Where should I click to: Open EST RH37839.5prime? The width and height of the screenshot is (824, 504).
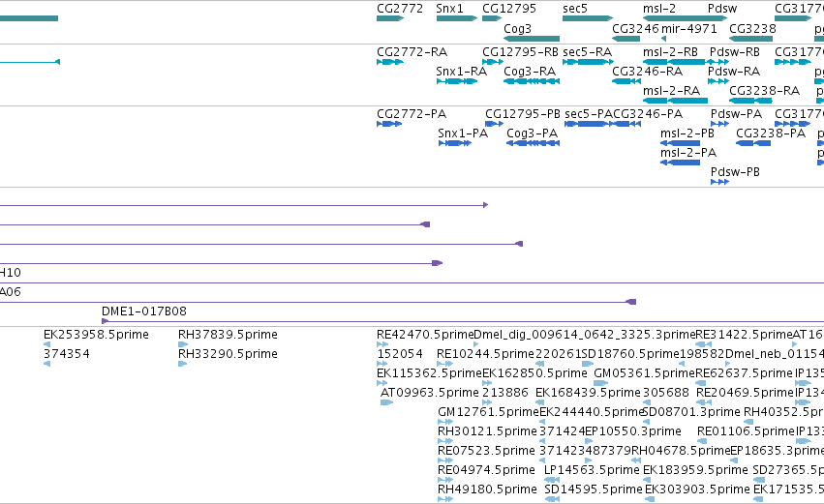[229, 335]
